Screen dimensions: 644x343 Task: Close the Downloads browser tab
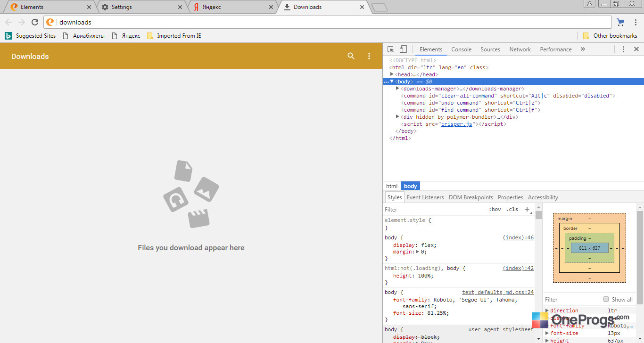click(362, 7)
